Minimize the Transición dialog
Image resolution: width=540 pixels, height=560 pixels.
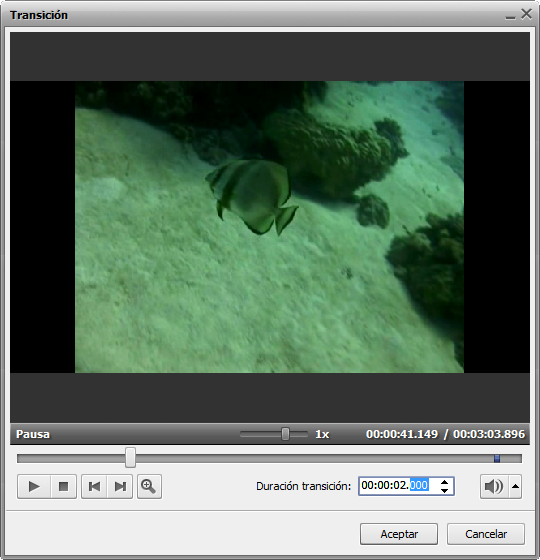click(510, 16)
